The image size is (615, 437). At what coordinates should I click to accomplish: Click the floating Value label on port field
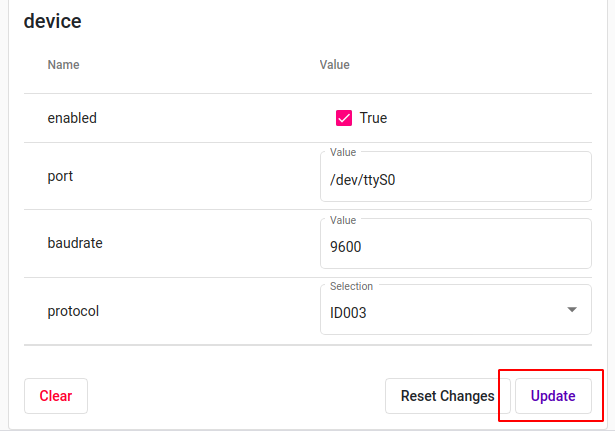point(343,152)
